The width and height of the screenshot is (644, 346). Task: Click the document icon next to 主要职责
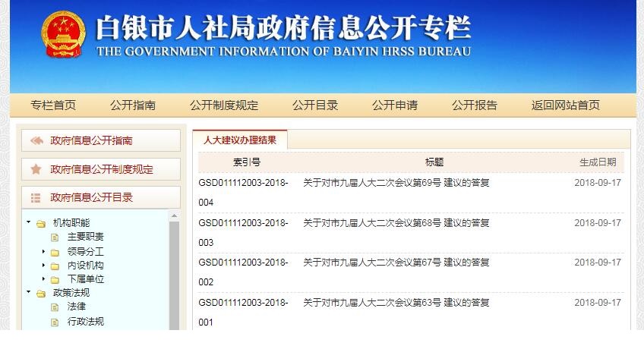click(55, 237)
